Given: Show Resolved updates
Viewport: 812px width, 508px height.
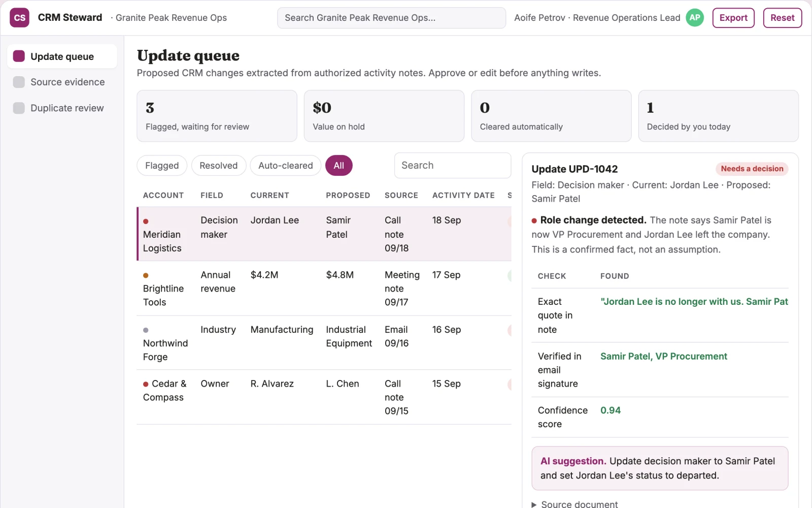Looking at the screenshot, I should click(218, 166).
